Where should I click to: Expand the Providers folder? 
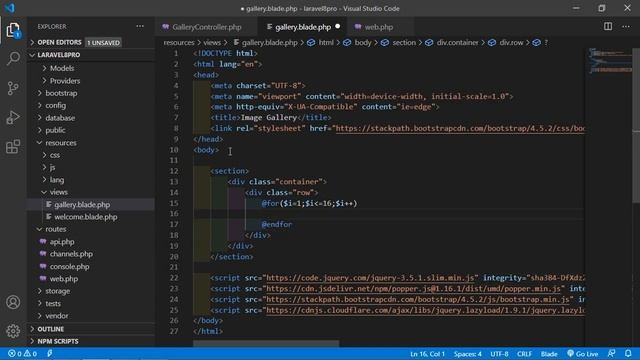tap(65, 81)
